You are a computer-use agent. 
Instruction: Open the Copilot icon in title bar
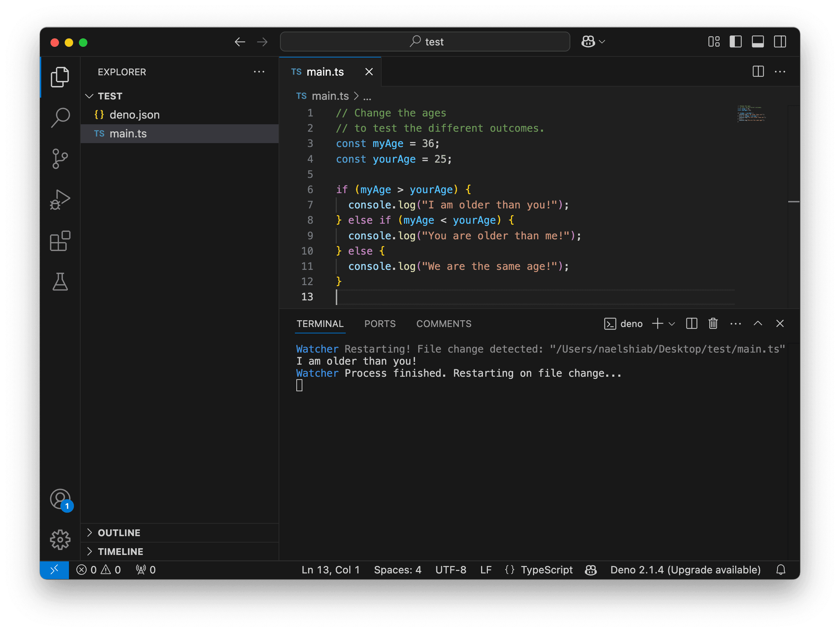point(588,42)
